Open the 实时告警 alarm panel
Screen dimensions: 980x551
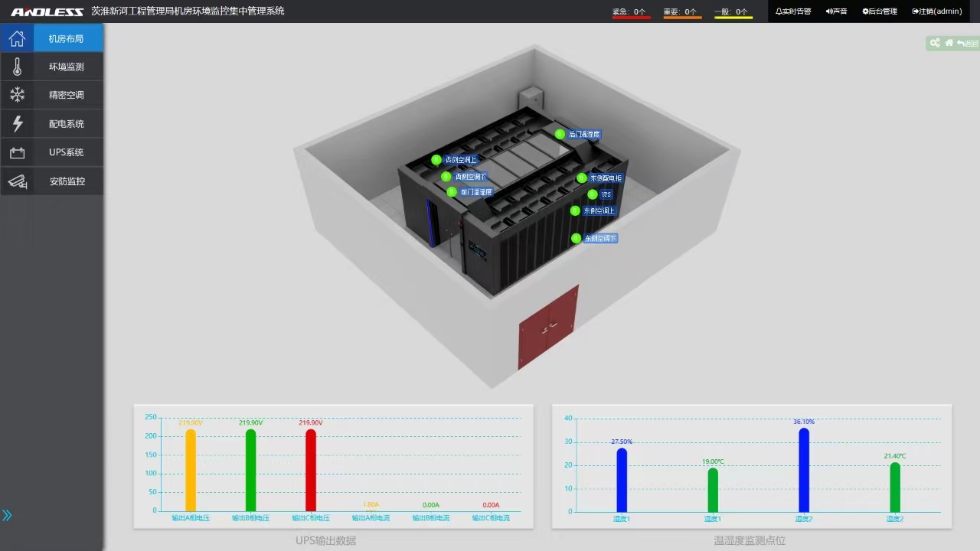[x=793, y=11]
